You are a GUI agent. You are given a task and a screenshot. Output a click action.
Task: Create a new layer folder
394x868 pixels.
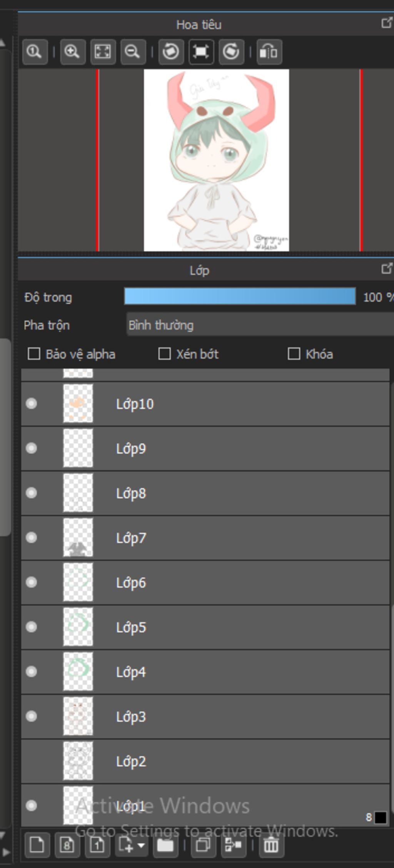coord(165,845)
